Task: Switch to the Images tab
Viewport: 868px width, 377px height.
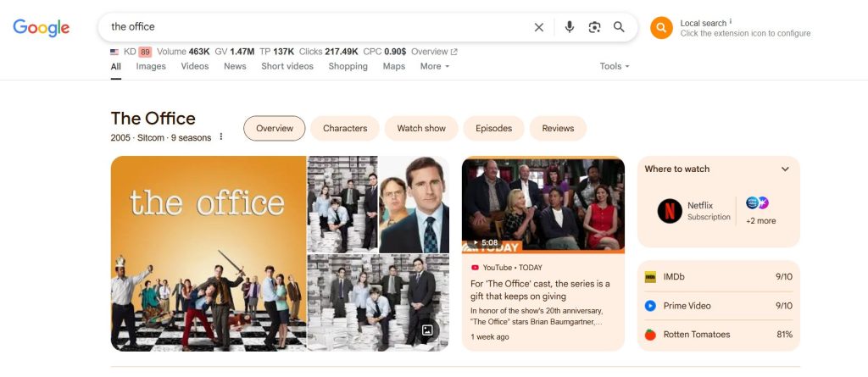Action: click(151, 66)
